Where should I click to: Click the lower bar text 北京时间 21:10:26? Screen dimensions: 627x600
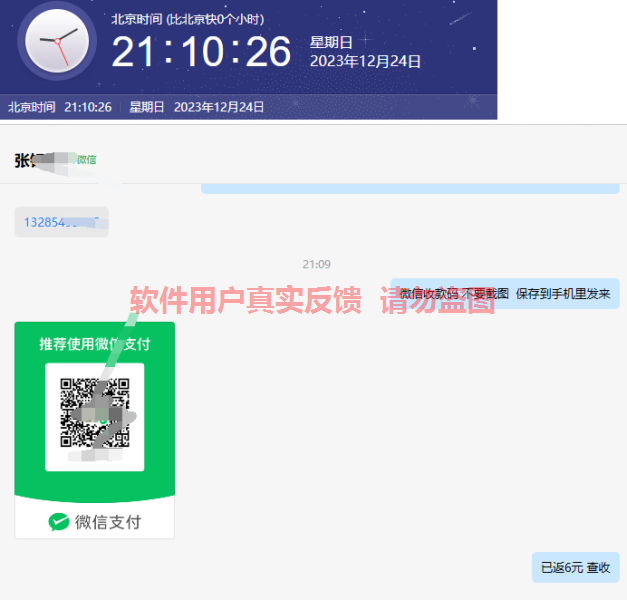(x=60, y=107)
